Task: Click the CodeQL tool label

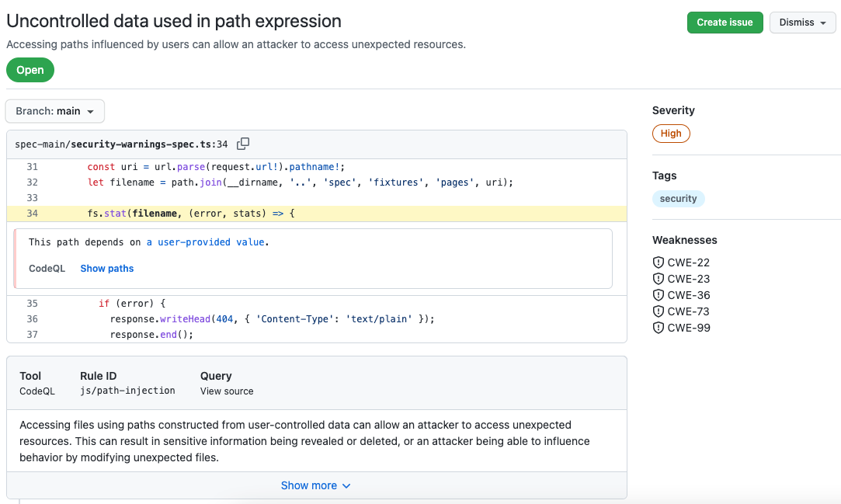Action: click(x=36, y=391)
